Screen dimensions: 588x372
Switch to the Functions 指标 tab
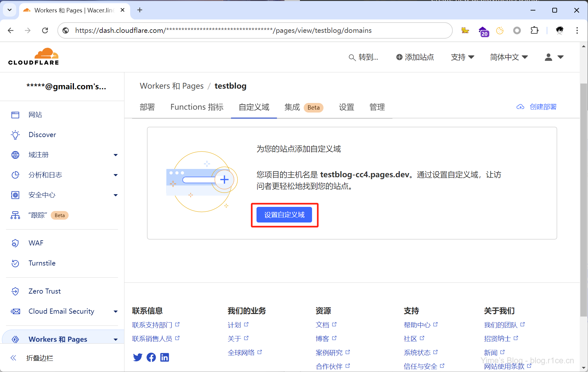click(x=197, y=107)
